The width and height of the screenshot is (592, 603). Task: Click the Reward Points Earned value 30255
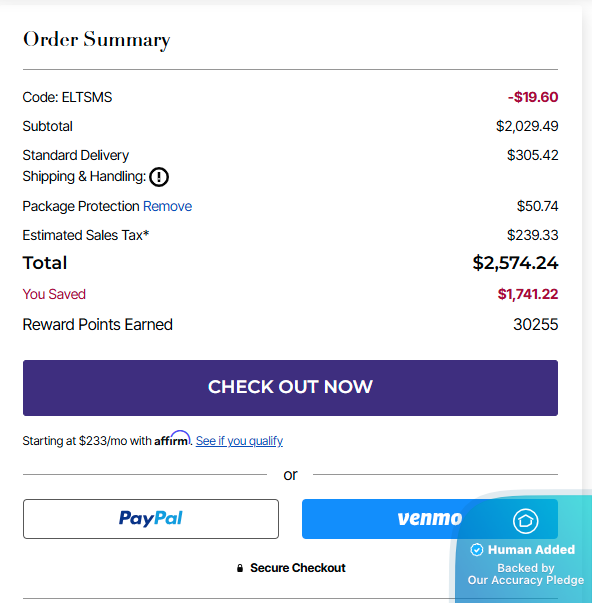tap(535, 325)
